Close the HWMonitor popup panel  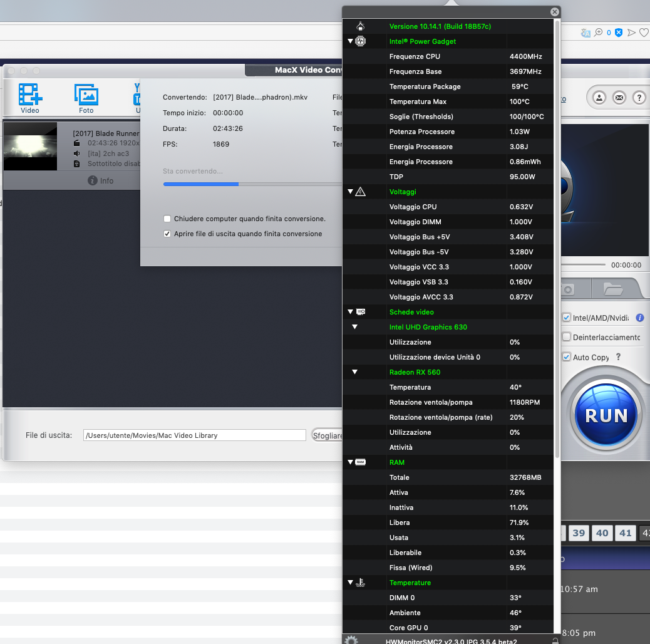(554, 12)
